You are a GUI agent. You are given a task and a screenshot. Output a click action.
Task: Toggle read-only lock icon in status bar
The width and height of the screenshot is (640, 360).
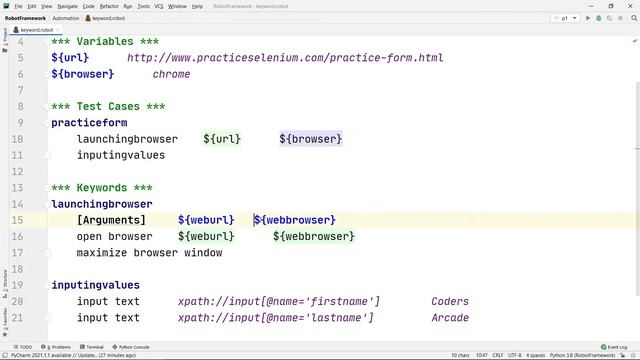pos(622,356)
